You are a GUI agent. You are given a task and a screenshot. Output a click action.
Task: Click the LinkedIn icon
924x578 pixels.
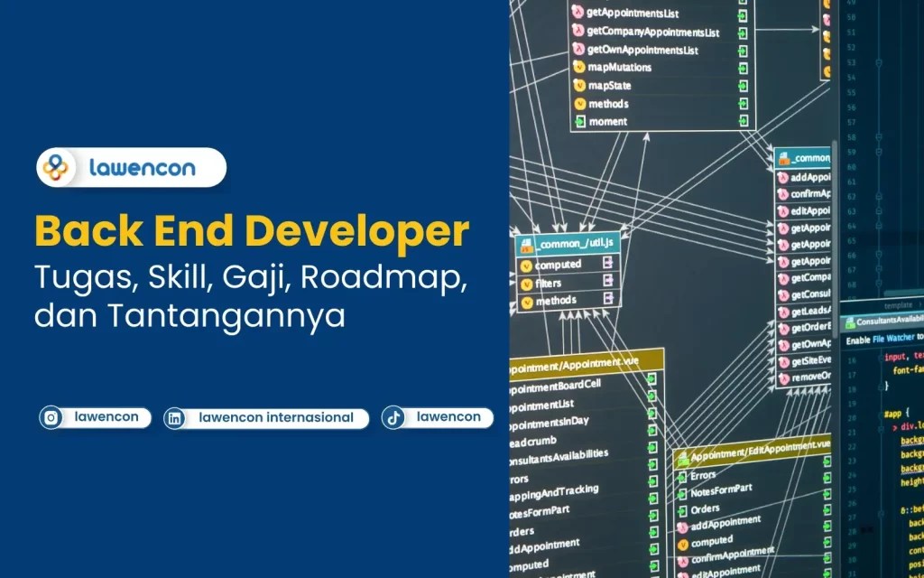[175, 419]
